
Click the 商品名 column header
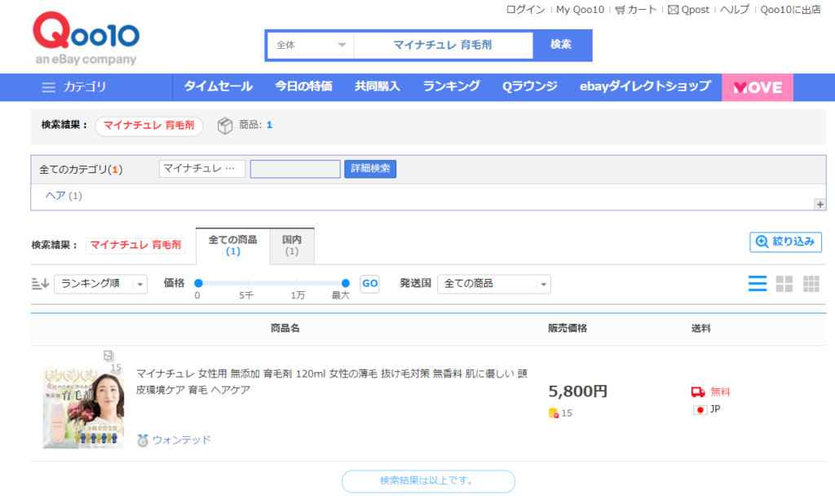point(285,329)
